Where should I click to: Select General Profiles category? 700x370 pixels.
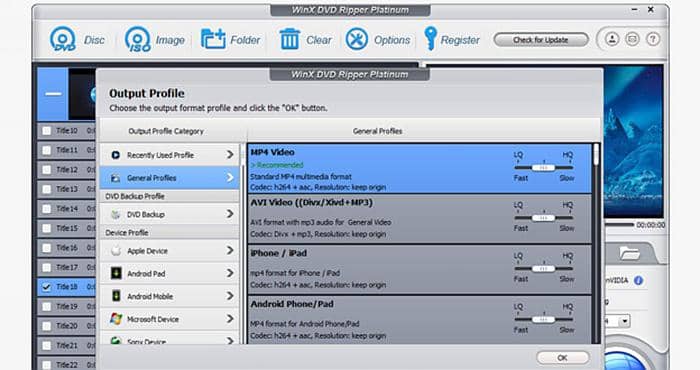click(x=170, y=178)
